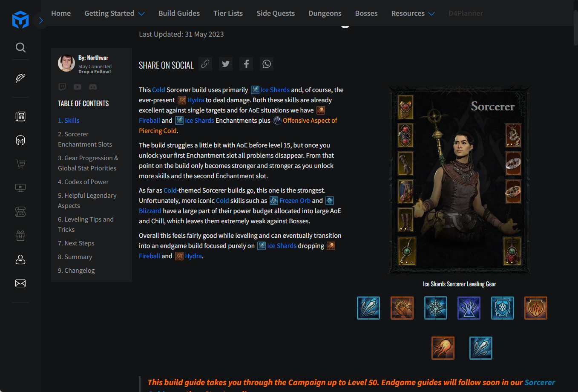Click the helm gear slot in Sorcerer panel
The width and height of the screenshot is (578, 392).
point(405,107)
